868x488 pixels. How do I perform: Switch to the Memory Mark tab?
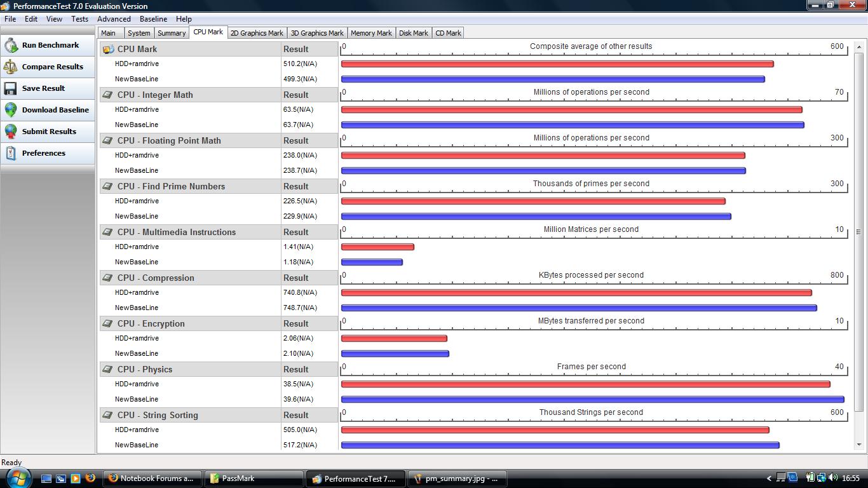click(371, 33)
